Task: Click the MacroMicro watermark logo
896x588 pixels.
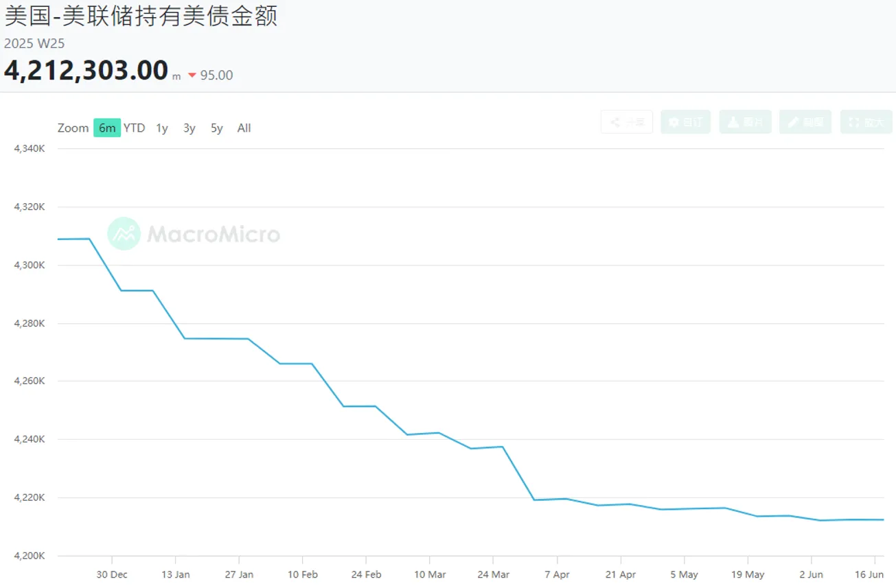Action: click(194, 234)
